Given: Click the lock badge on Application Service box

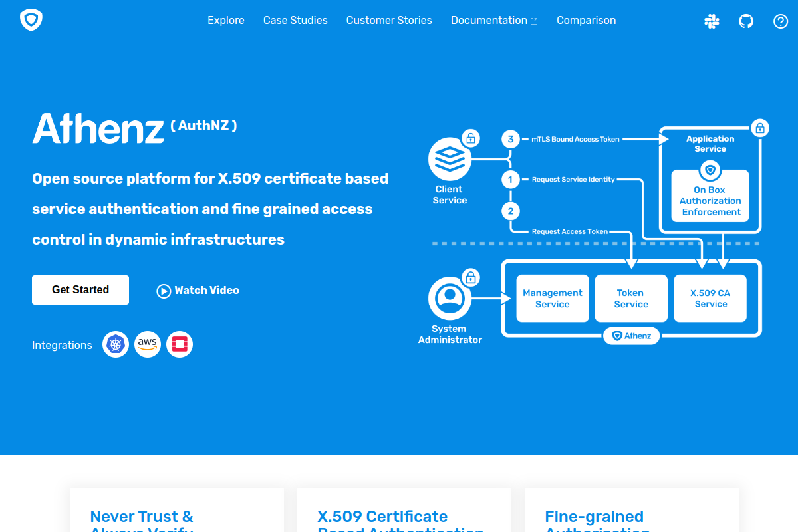Looking at the screenshot, I should (760, 128).
